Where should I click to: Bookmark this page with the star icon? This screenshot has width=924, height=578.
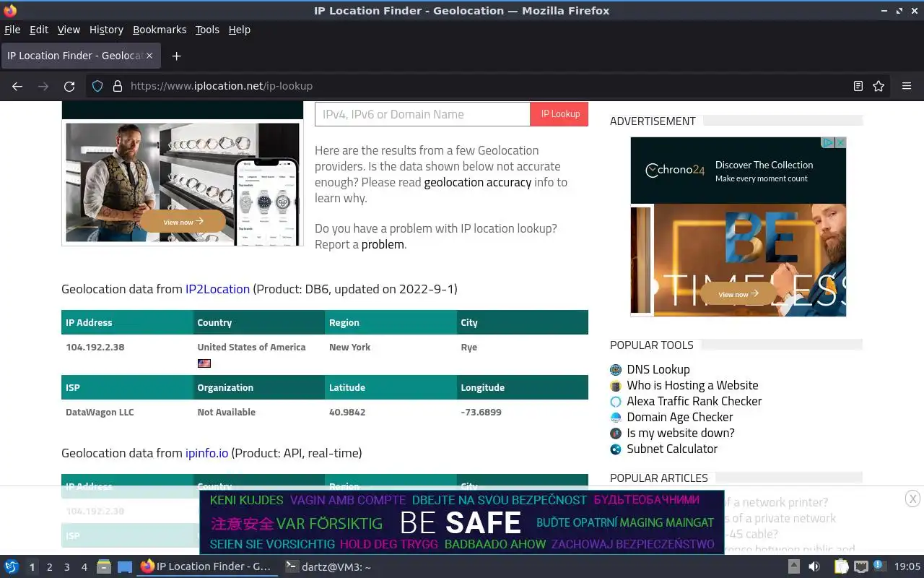879,86
